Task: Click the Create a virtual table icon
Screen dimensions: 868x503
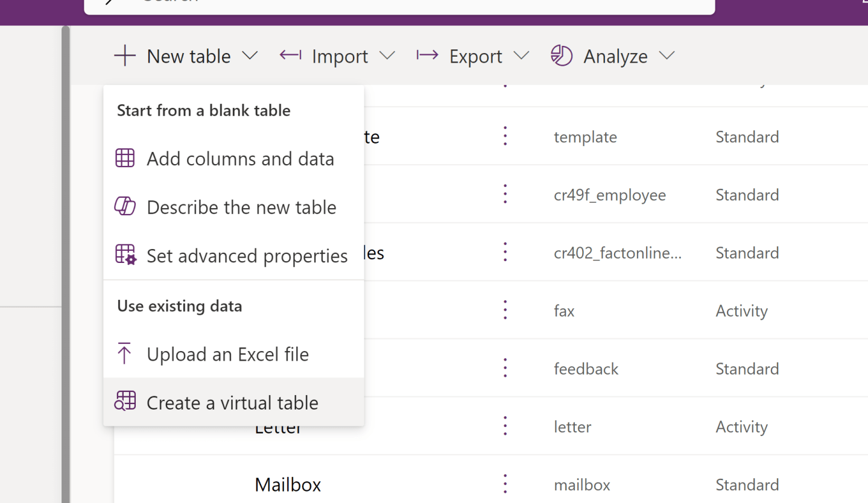Action: tap(125, 401)
